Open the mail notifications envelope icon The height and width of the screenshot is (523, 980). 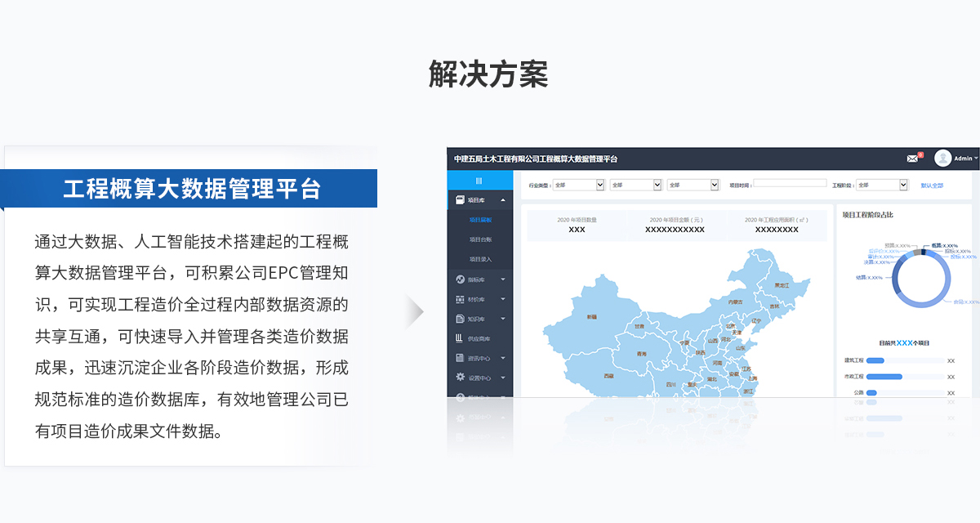tap(912, 159)
